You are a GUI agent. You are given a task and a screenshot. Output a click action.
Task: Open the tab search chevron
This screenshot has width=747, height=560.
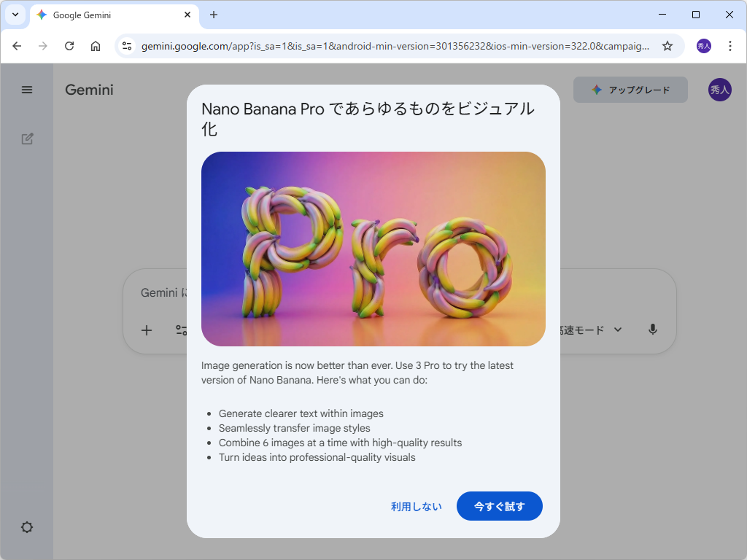coord(15,15)
